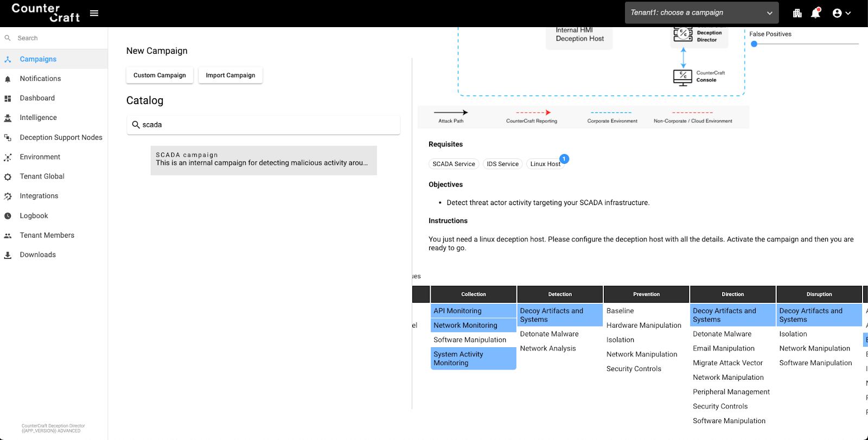The height and width of the screenshot is (440, 868).
Task: Click Decoy Artifacts and Systems under Disruption
Action: tap(819, 315)
